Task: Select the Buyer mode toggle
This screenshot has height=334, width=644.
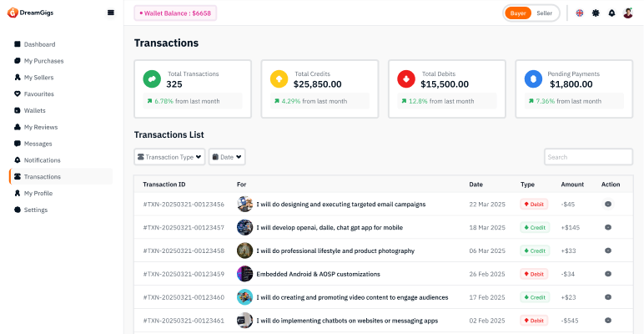Action: click(518, 13)
